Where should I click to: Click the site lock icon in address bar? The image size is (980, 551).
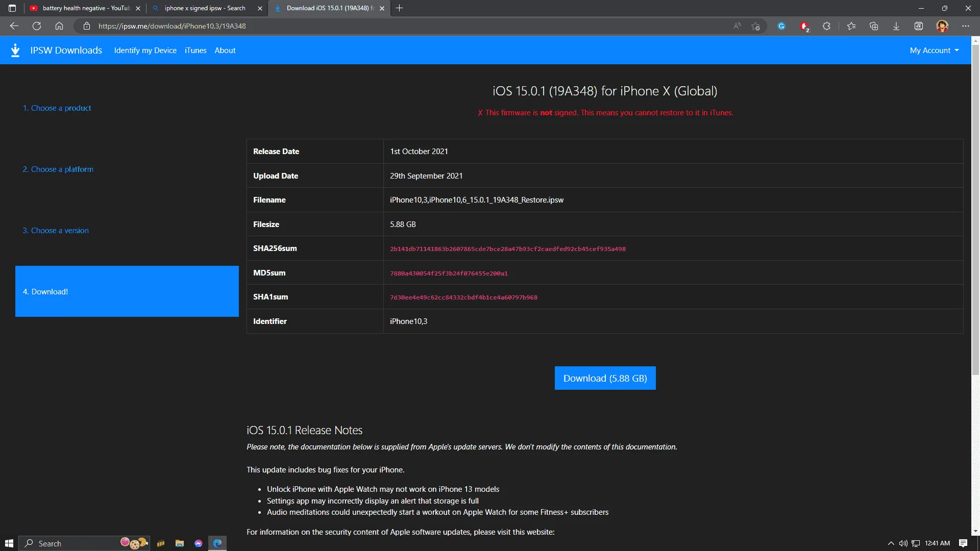[87, 26]
